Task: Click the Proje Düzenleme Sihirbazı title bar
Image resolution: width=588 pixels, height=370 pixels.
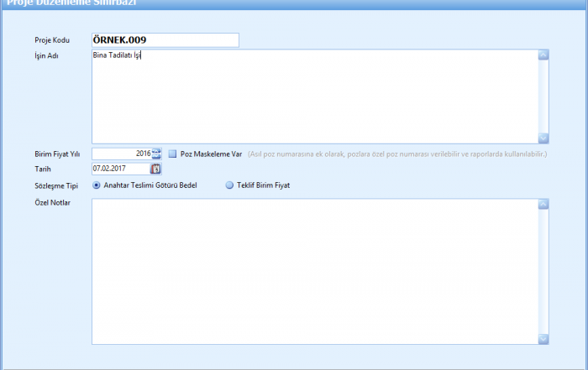Action: [294, 3]
